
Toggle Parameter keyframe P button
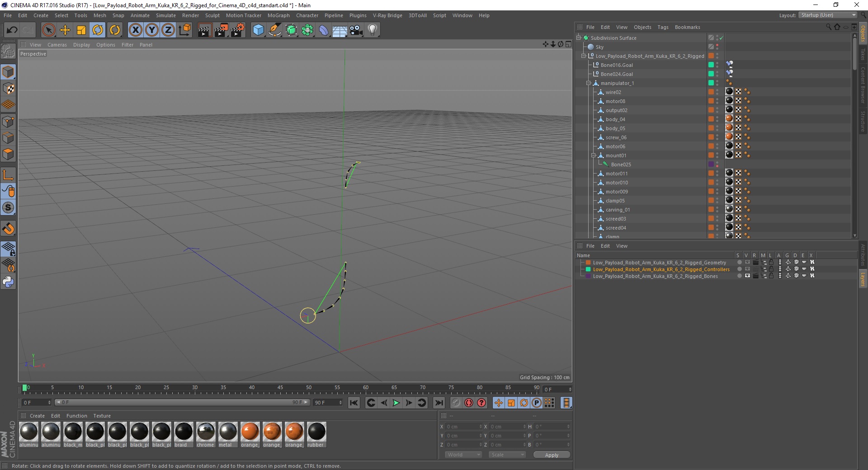pos(537,403)
